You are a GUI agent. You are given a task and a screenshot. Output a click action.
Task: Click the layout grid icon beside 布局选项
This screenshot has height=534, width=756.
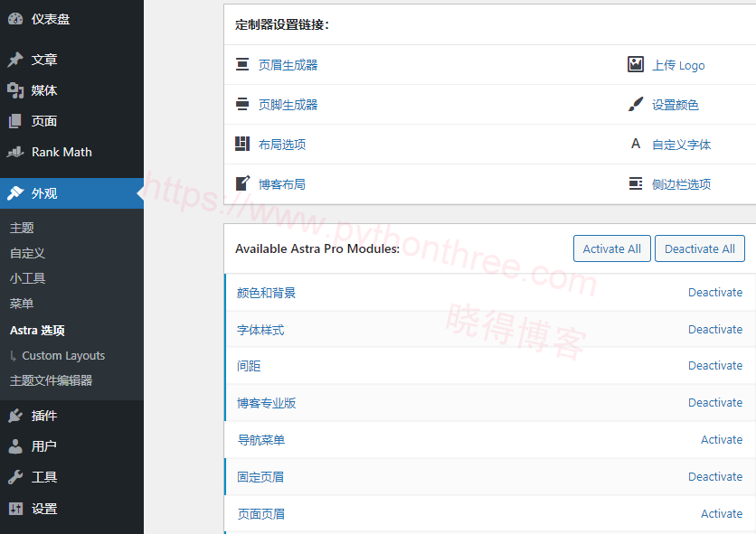point(242,144)
